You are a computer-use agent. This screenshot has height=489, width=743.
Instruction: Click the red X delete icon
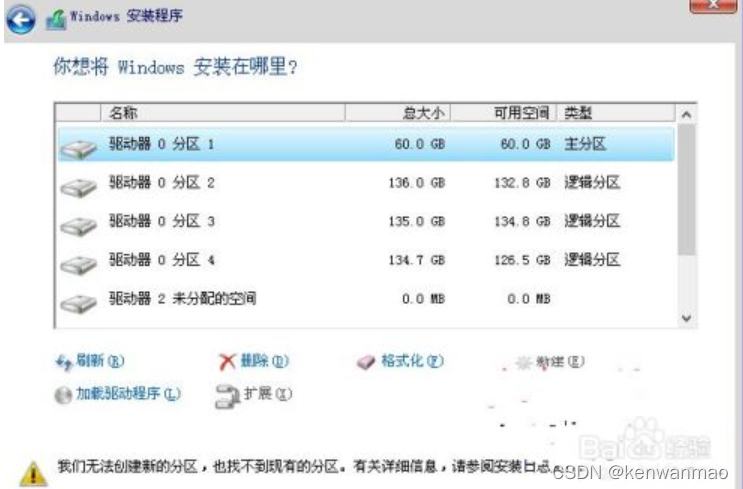click(x=227, y=362)
